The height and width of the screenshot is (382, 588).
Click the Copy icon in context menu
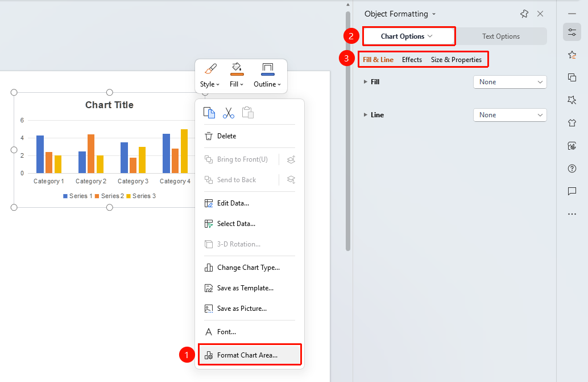coord(209,113)
